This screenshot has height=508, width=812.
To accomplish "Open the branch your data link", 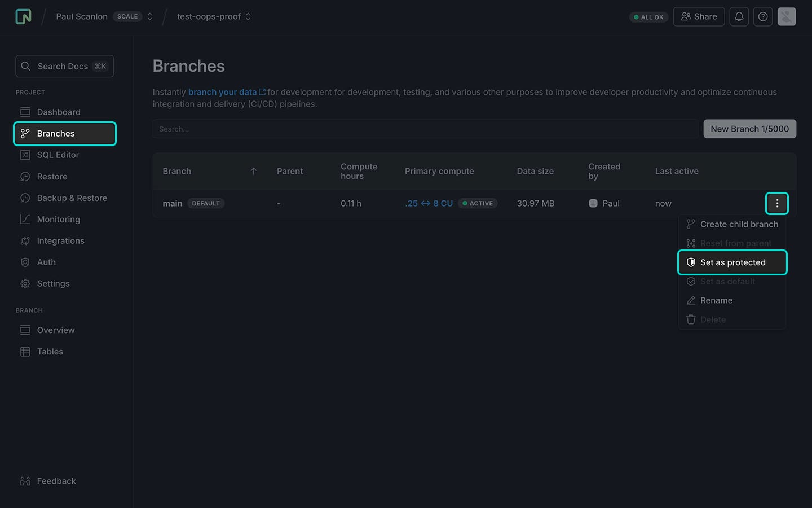I will point(223,91).
